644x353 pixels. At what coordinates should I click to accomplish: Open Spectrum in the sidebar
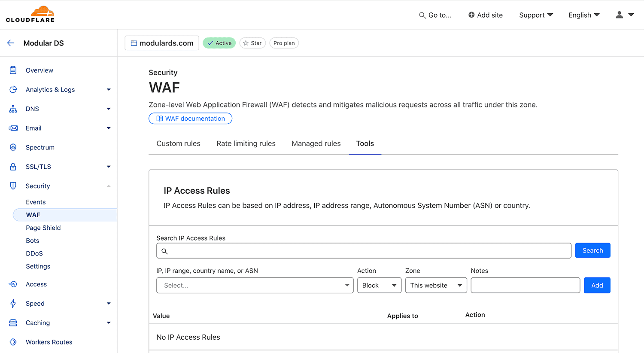[40, 147]
